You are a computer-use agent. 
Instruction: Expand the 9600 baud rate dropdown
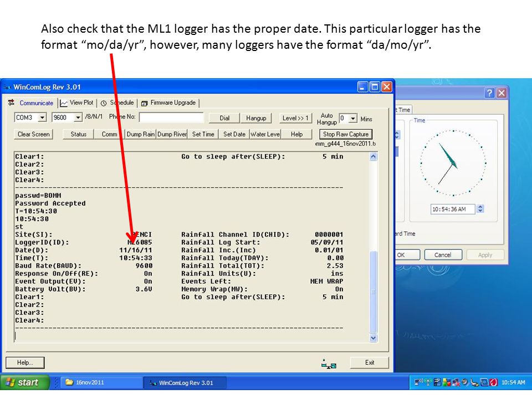click(x=78, y=117)
